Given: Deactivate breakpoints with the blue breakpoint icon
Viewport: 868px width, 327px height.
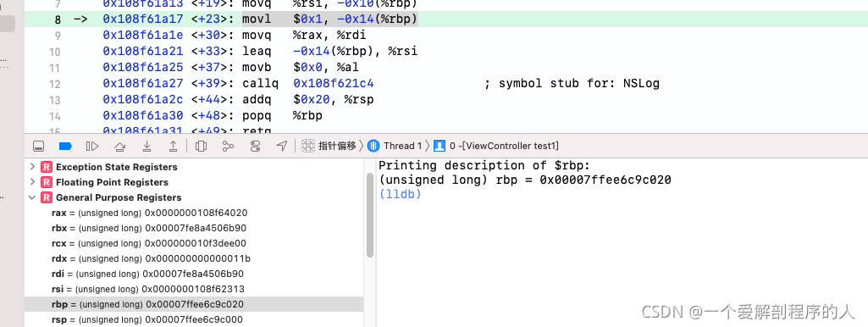Looking at the screenshot, I should (64, 147).
